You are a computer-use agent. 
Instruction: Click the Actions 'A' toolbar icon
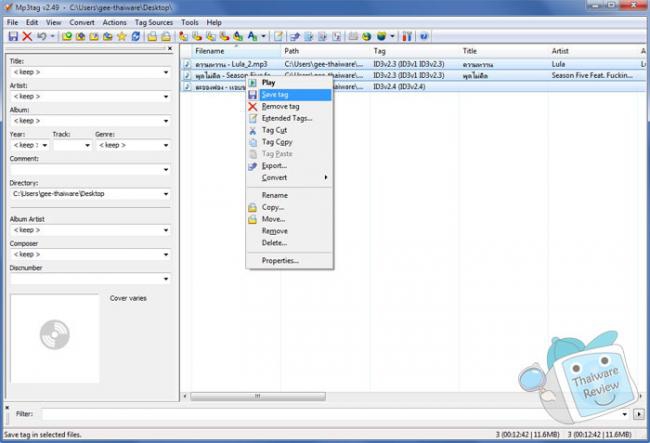pyautogui.click(x=252, y=36)
